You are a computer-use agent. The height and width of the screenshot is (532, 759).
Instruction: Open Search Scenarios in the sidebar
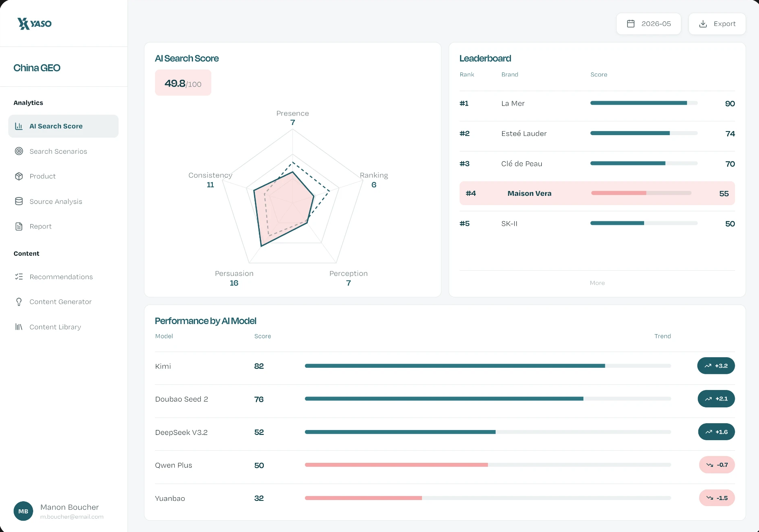64,151
